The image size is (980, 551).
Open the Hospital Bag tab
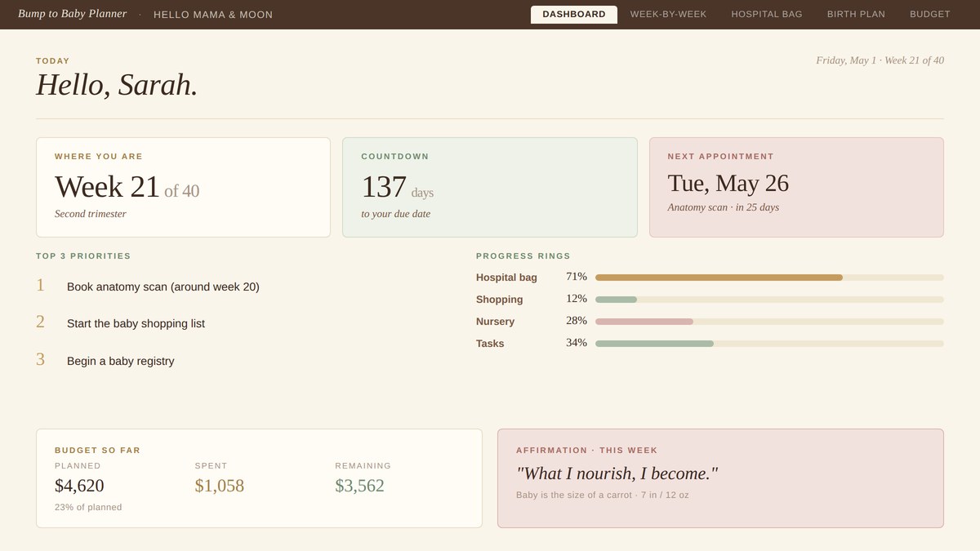(x=767, y=15)
